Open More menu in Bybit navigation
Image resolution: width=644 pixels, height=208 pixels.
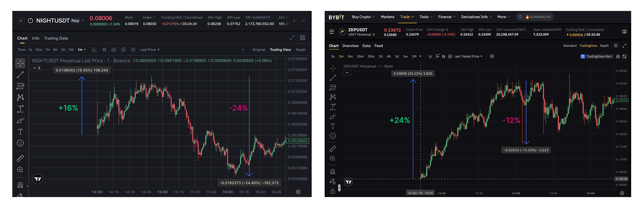[x=504, y=17]
